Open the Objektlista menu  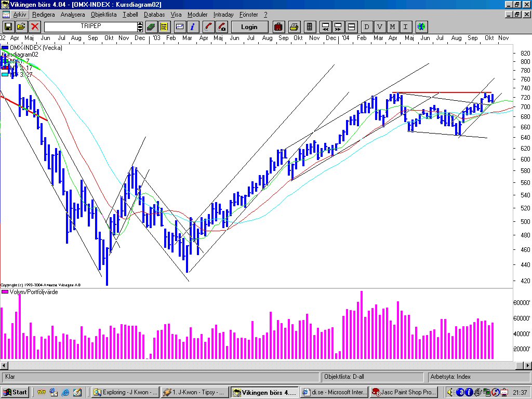[104, 15]
